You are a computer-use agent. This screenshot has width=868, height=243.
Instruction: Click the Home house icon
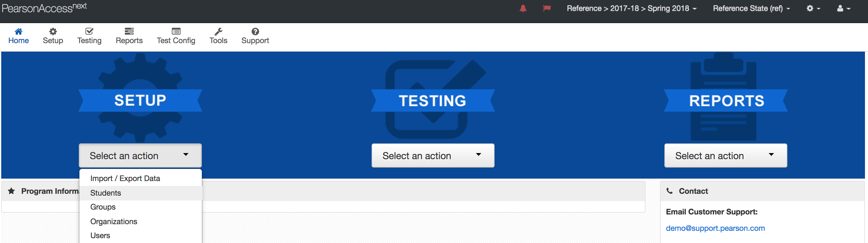pyautogui.click(x=18, y=31)
